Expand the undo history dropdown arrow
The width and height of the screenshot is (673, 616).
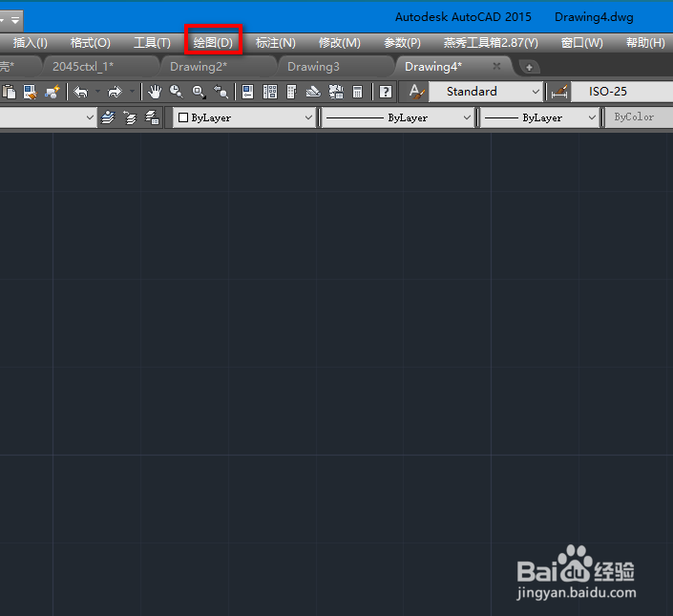coord(98,92)
